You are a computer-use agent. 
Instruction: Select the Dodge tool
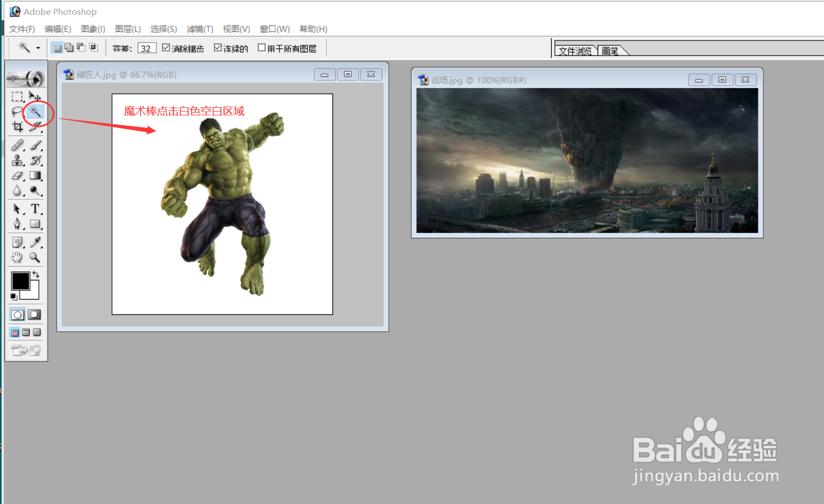click(35, 191)
